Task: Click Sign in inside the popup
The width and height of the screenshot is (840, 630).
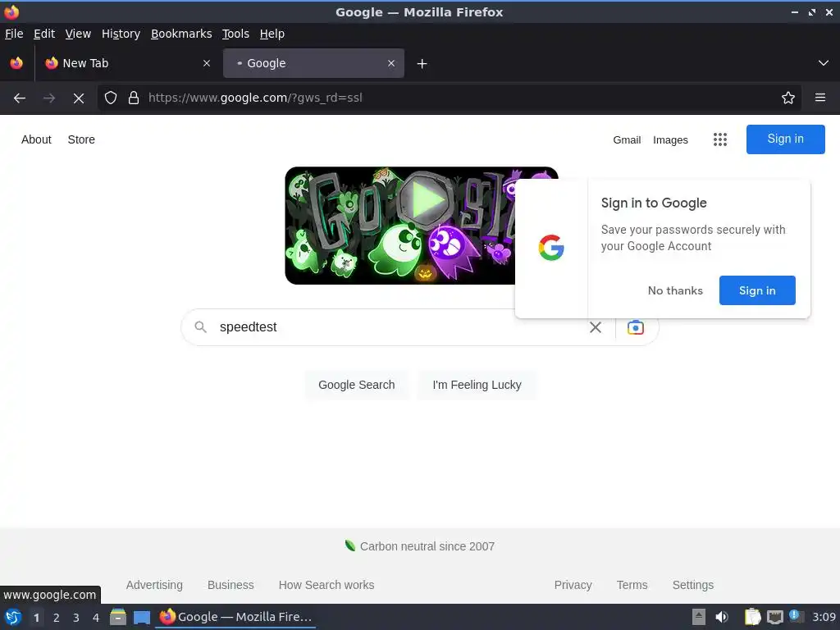Action: click(757, 290)
